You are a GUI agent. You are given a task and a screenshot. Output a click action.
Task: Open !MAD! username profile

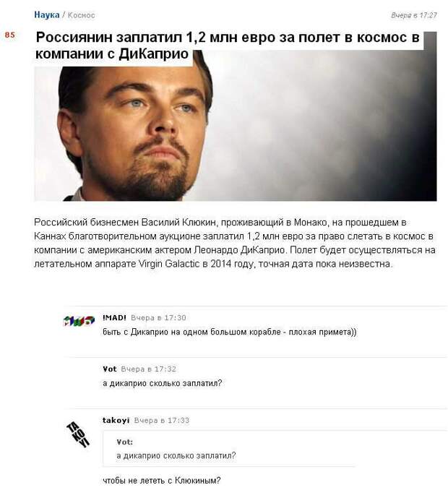click(x=114, y=317)
